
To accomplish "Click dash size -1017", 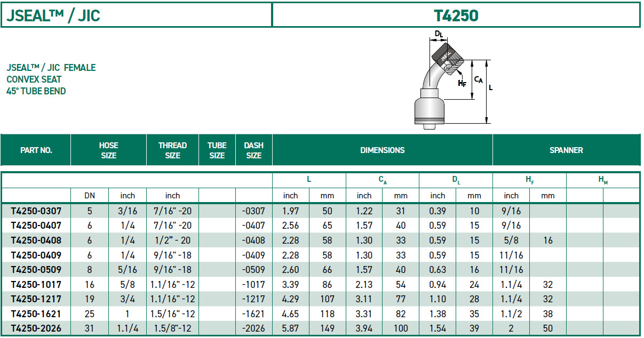I will tap(253, 284).
